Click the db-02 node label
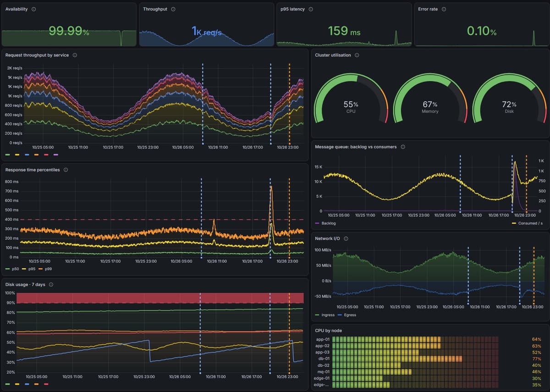Screen dimensions: 550x392 324,365
